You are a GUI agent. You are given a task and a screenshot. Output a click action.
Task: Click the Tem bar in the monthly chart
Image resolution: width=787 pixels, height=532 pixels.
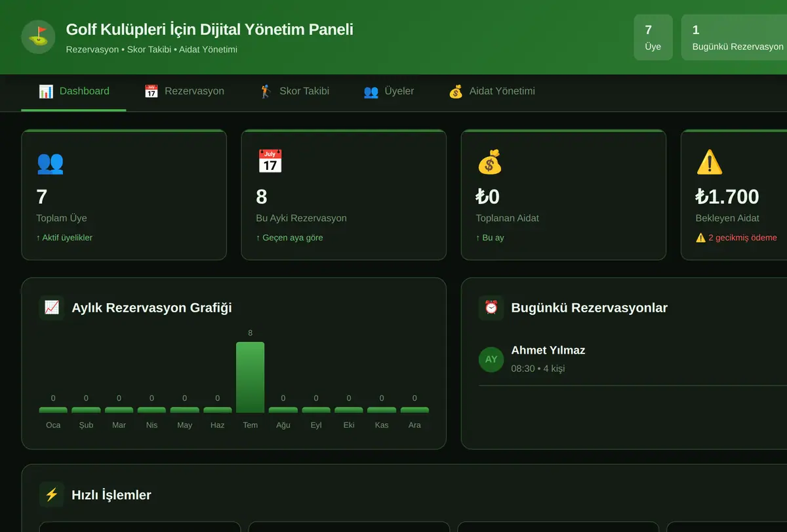250,377
